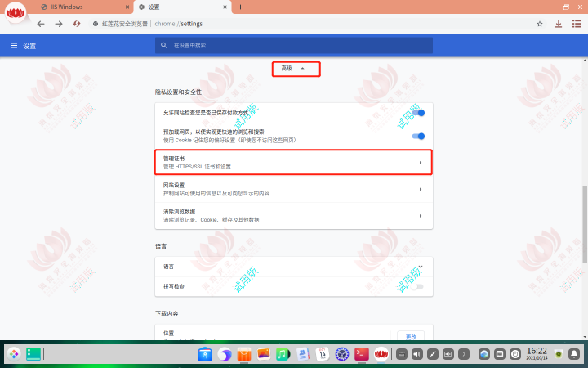Open a new tab with plus button
Image resolution: width=588 pixels, height=368 pixels.
click(240, 7)
